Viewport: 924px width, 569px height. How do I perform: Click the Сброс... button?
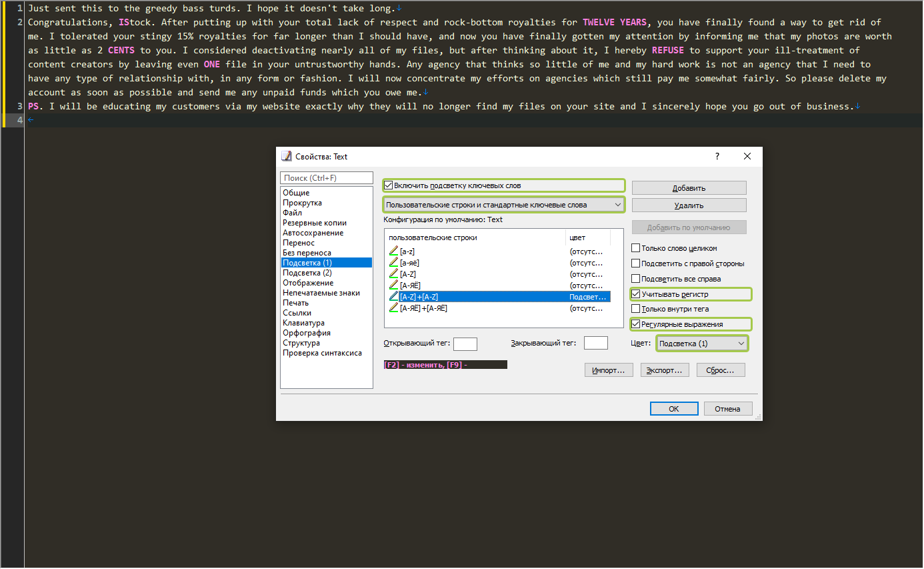pyautogui.click(x=721, y=370)
